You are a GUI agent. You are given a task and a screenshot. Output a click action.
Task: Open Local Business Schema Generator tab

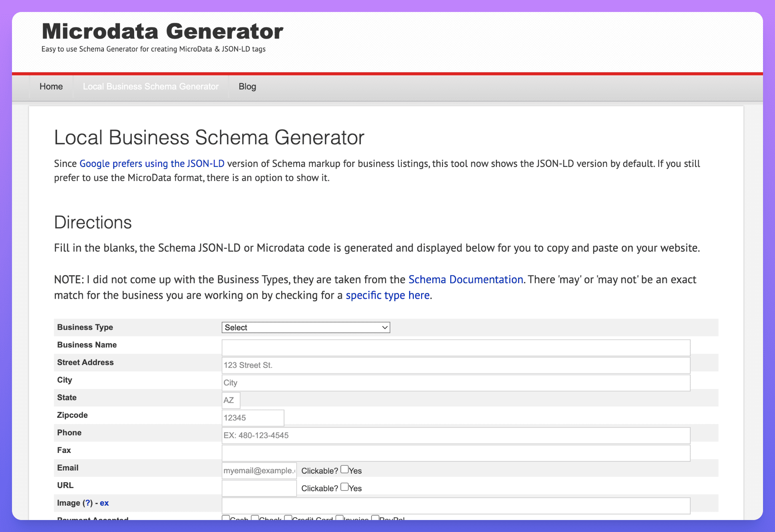[151, 87]
